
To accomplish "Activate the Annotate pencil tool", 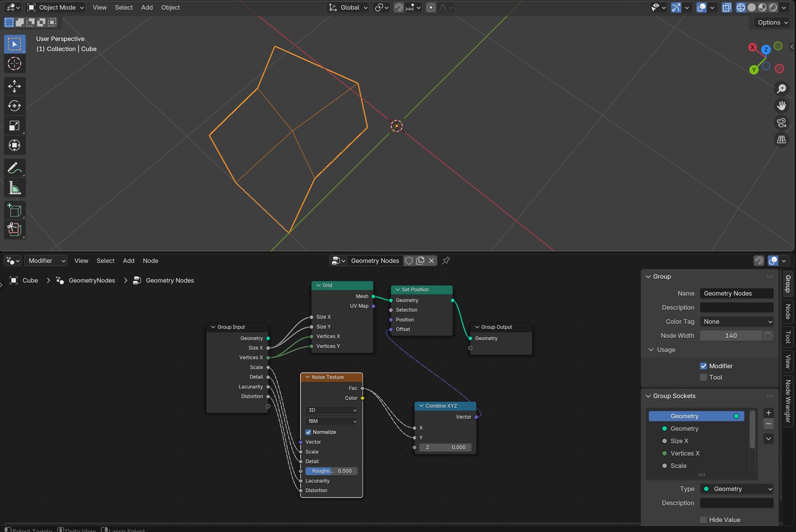I will [x=14, y=168].
